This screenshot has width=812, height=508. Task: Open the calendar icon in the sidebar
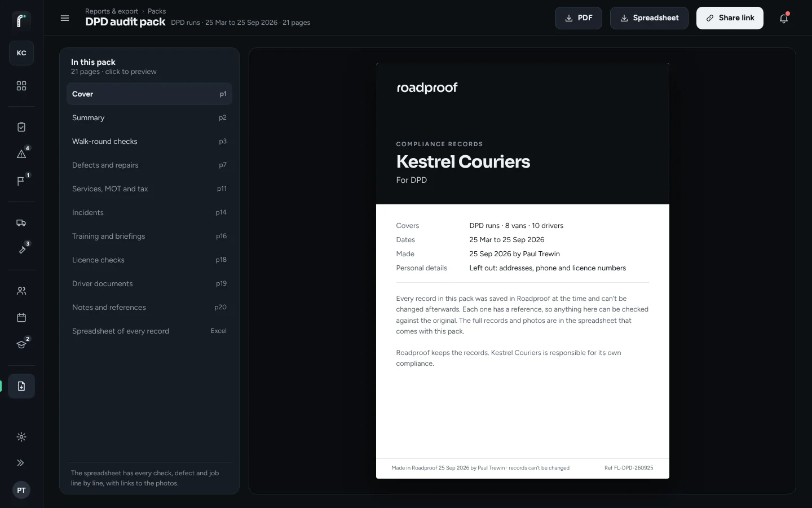(x=21, y=318)
